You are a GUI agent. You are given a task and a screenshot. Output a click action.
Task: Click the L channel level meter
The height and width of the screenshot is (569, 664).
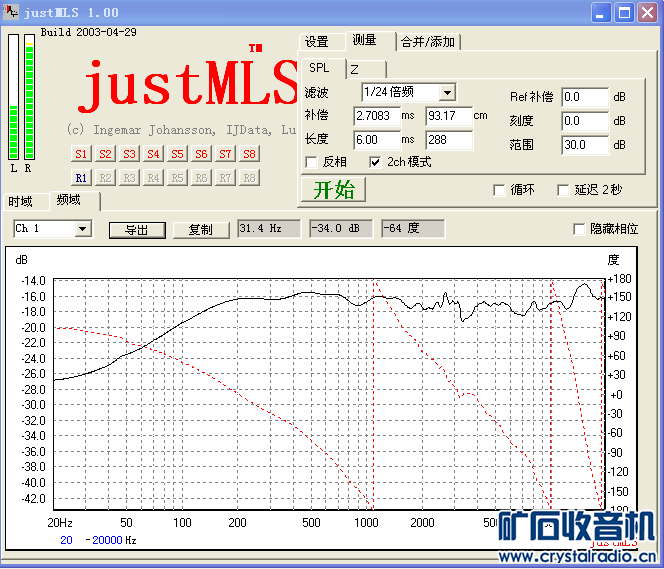(14, 97)
